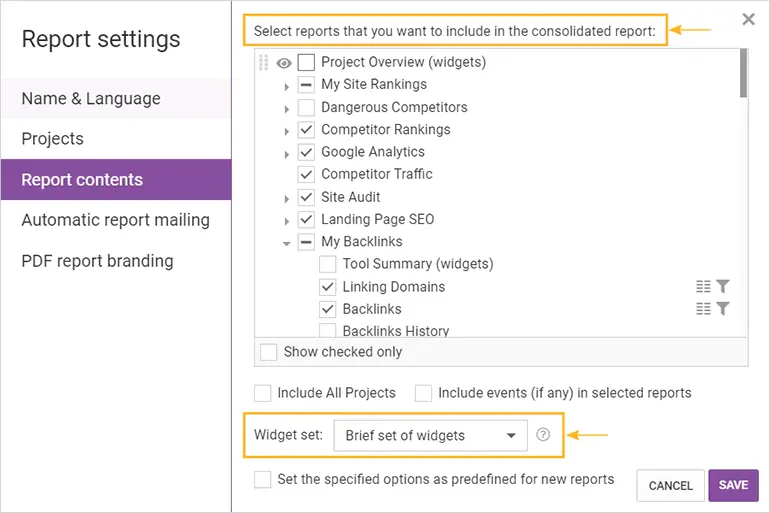Click the Save button

click(x=733, y=485)
